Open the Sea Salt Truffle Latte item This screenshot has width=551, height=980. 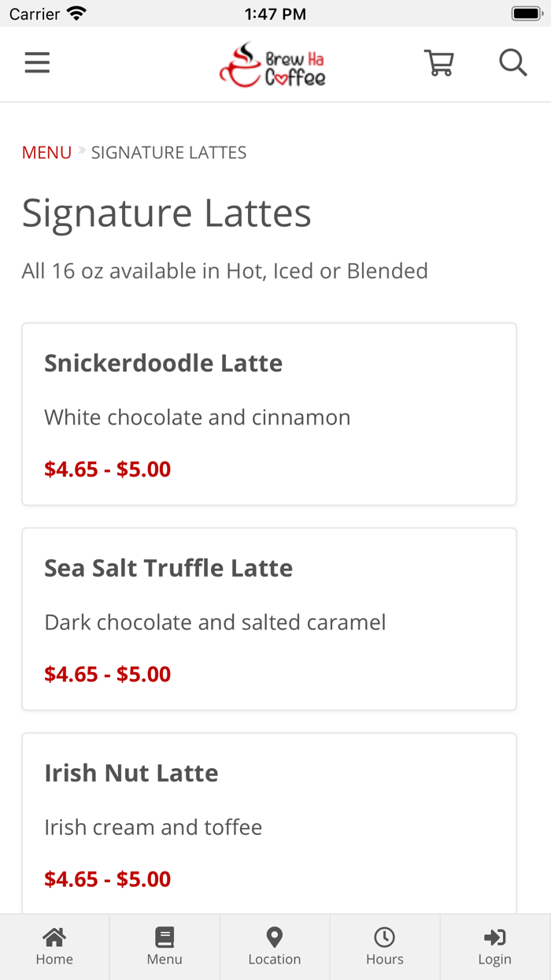(x=168, y=568)
